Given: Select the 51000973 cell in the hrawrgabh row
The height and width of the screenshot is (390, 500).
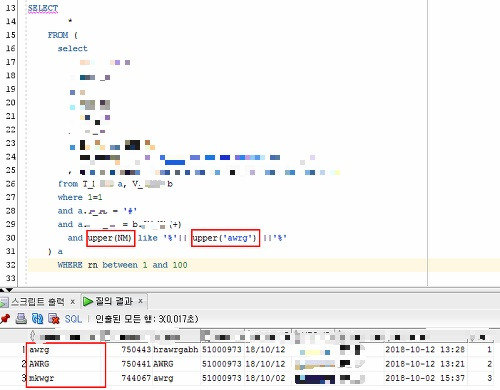Looking at the screenshot, I should point(222,350).
